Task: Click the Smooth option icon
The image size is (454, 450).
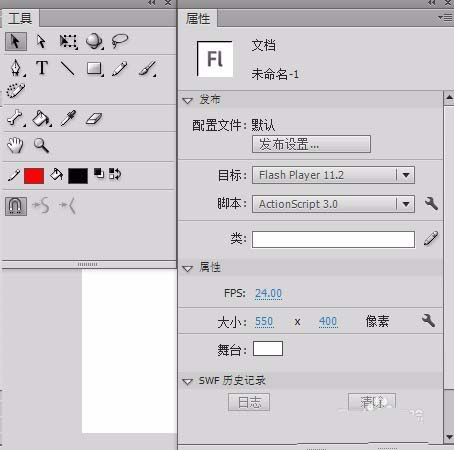Action: coord(41,205)
